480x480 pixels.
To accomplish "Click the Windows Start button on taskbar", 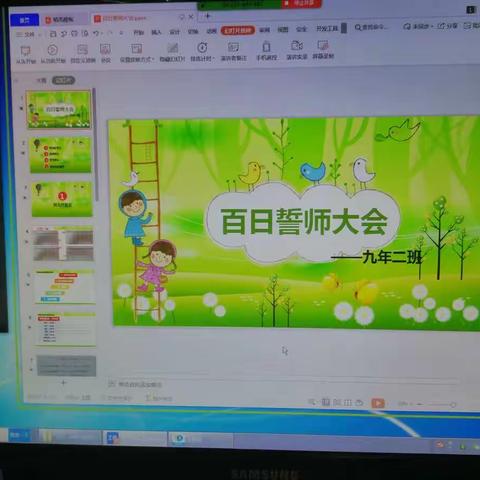I will point(19,435).
